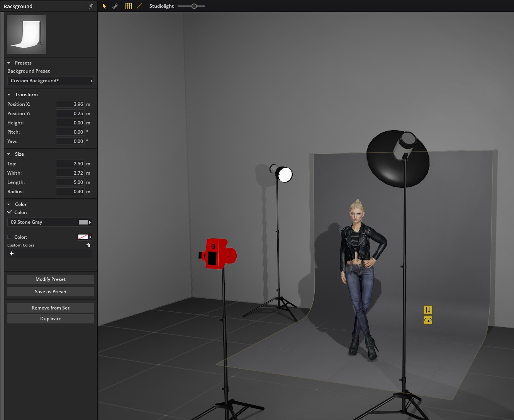The width and height of the screenshot is (514, 420).
Task: Click the Save as Preset button
Action: click(x=51, y=292)
